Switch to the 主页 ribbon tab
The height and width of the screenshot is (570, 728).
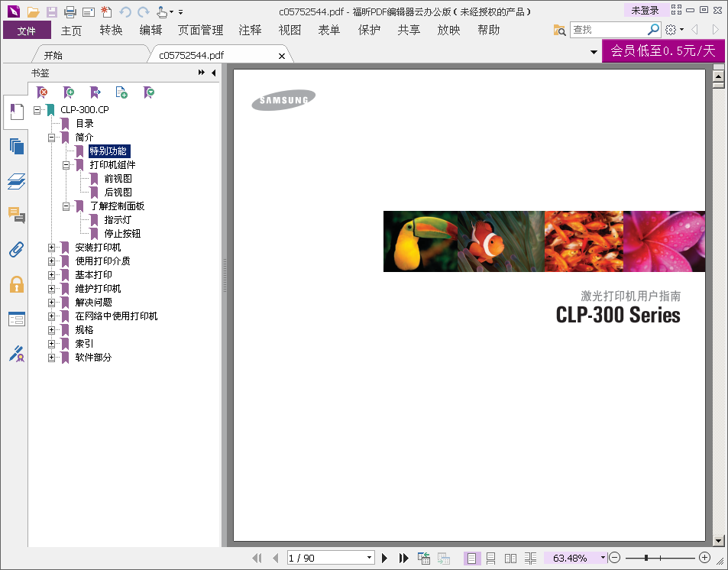(x=71, y=31)
